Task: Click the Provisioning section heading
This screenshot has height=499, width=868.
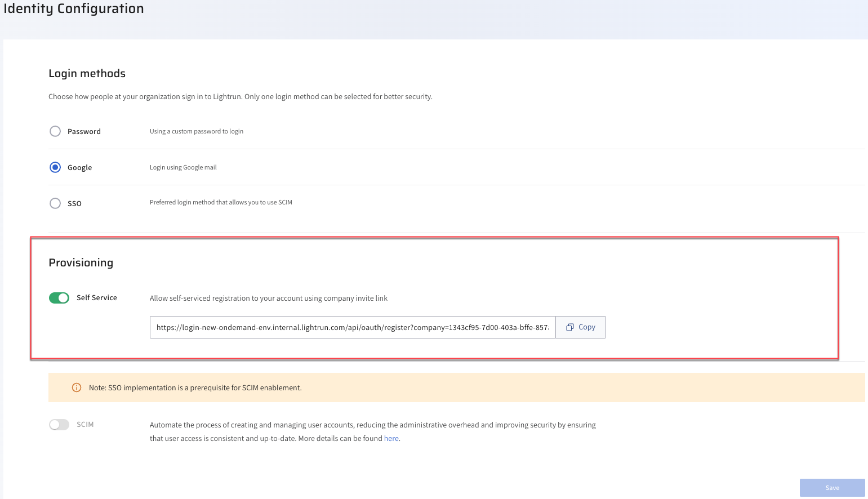Action: tap(81, 263)
